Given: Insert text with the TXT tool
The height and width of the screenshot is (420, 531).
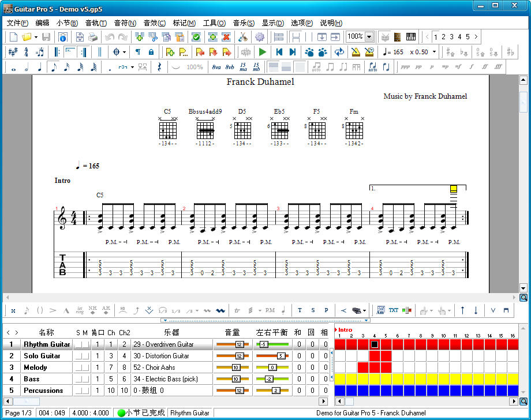Looking at the screenshot, I should click(393, 310).
